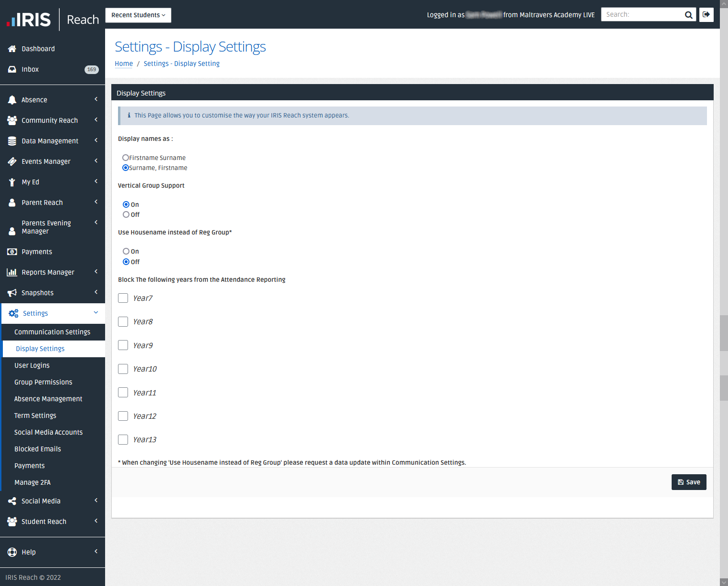Click the logout icon top right
The height and width of the screenshot is (586, 728).
(706, 14)
